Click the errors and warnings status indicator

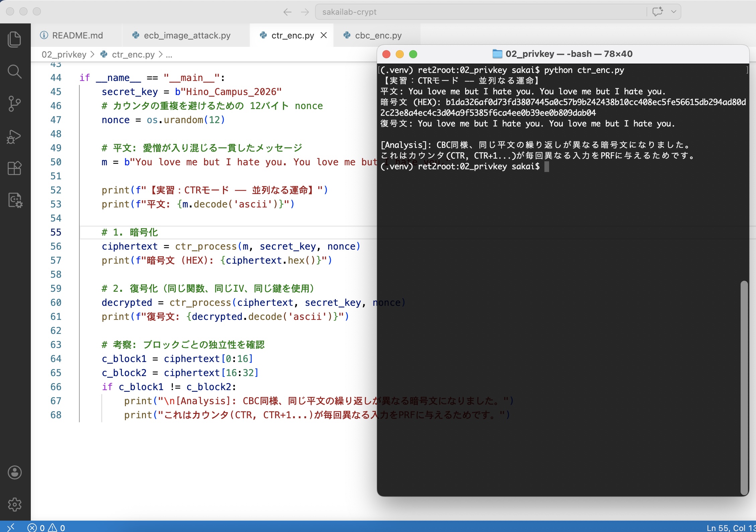(47, 528)
